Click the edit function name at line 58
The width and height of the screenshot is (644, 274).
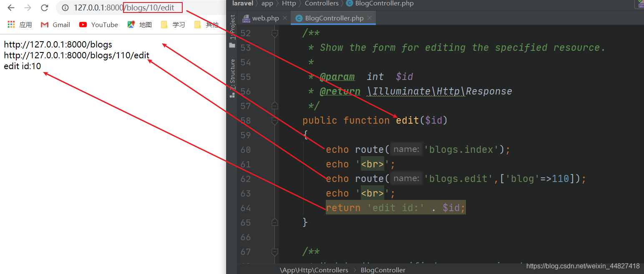tap(408, 120)
